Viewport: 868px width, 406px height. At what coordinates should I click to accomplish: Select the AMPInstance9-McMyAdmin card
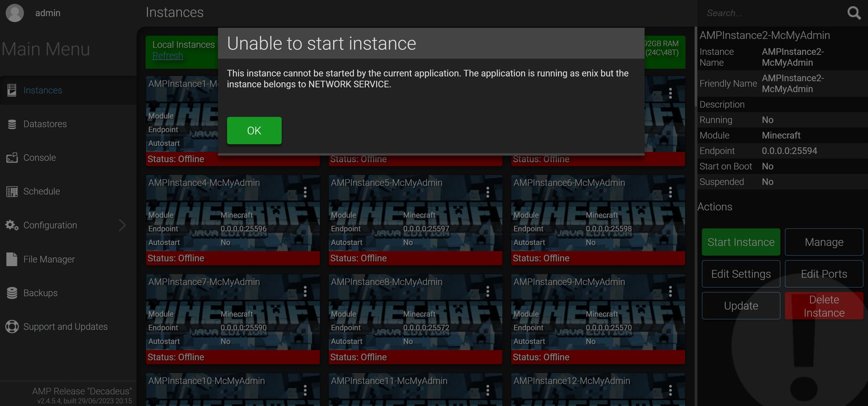coord(598,319)
